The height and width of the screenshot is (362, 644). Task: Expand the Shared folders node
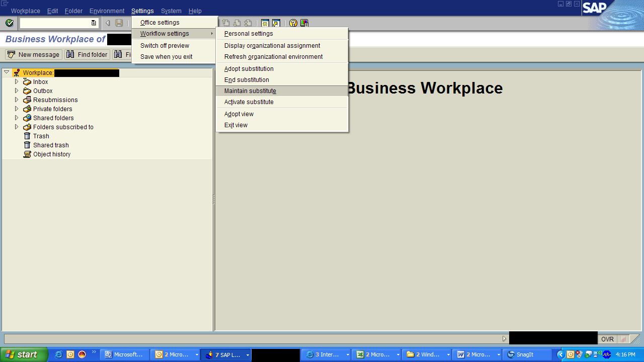pyautogui.click(x=17, y=118)
